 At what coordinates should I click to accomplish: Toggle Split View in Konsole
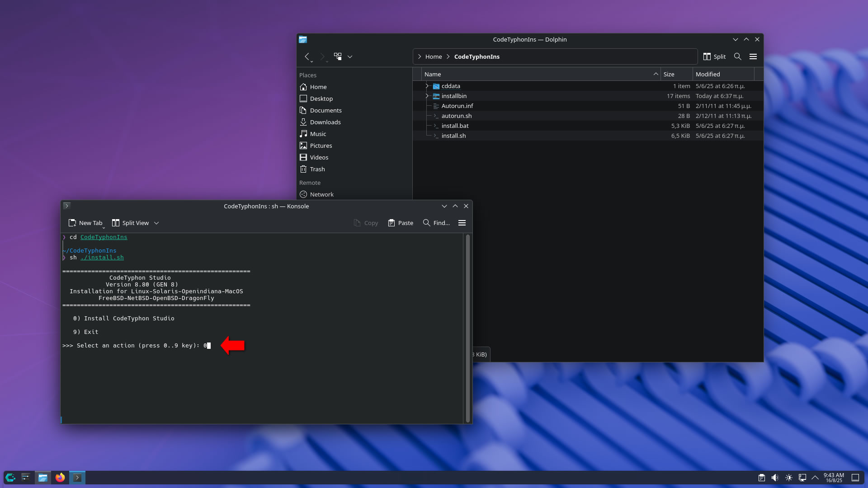point(130,223)
